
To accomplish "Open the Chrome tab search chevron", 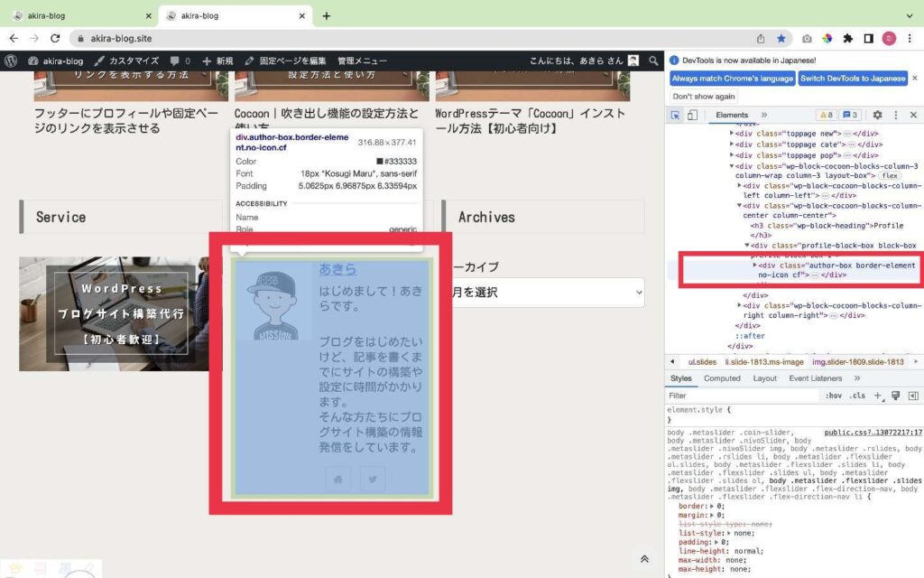I will [x=910, y=16].
